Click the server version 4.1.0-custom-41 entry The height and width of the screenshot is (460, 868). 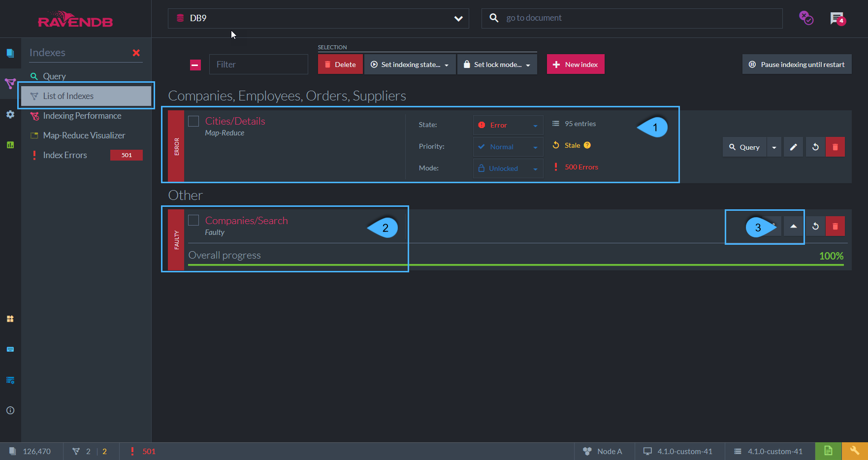pyautogui.click(x=768, y=451)
